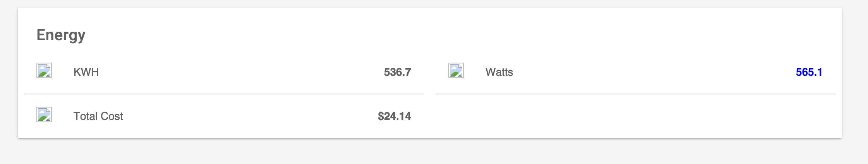The image size is (868, 164).
Task: Click the gray margin left of the Energy card
Action: tap(9, 73)
